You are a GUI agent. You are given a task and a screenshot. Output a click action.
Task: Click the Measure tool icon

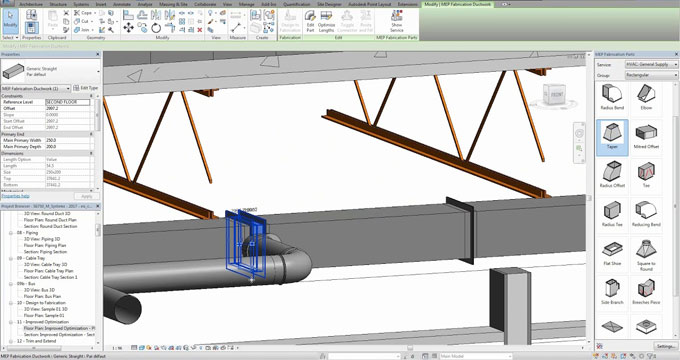pos(236,28)
